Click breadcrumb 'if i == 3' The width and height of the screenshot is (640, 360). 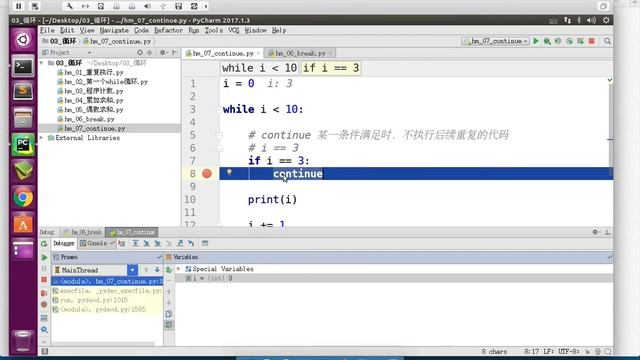pos(331,68)
